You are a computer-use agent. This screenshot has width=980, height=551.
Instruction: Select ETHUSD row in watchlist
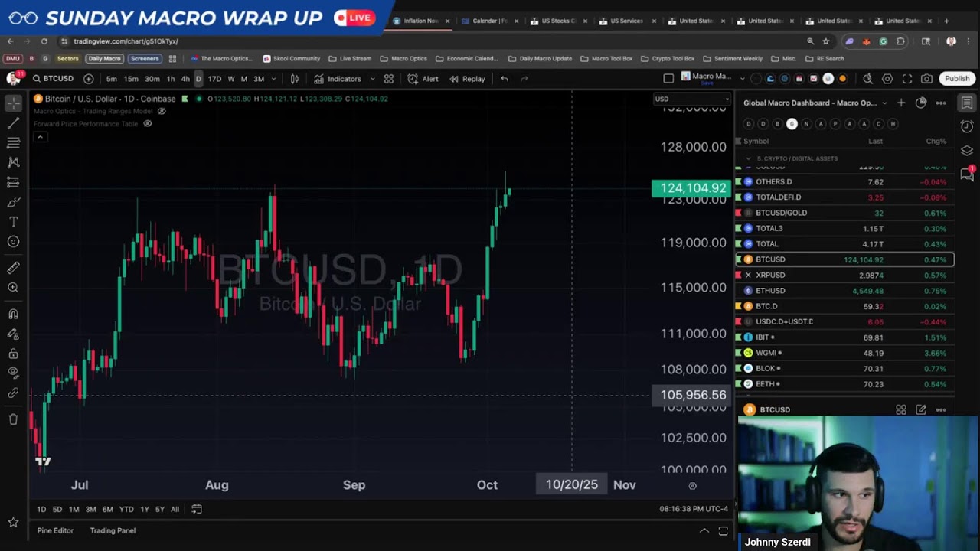(844, 291)
